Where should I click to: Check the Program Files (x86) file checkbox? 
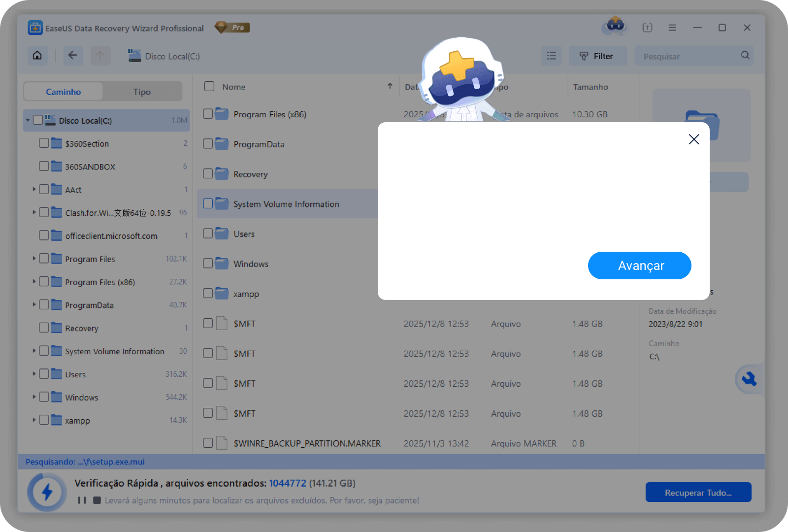coord(208,114)
